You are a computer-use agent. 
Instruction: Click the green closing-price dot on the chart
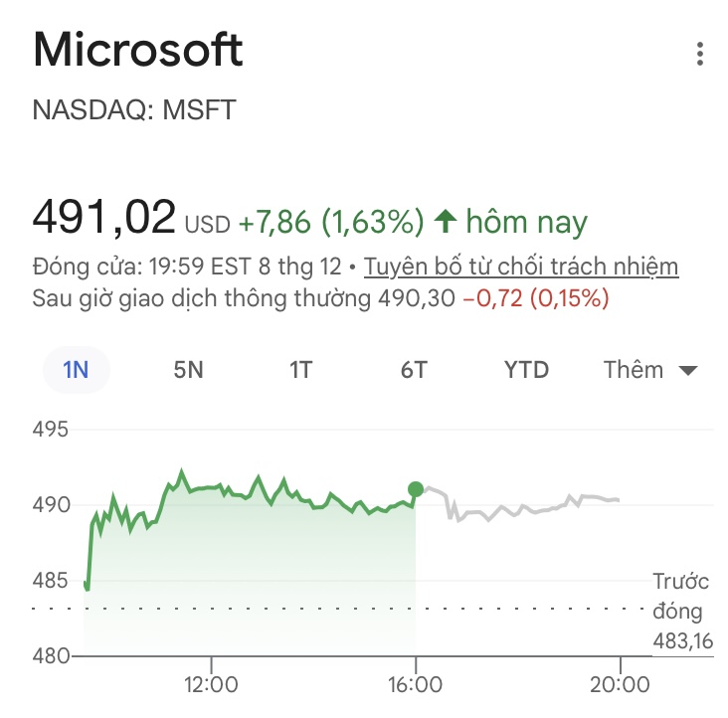(416, 489)
